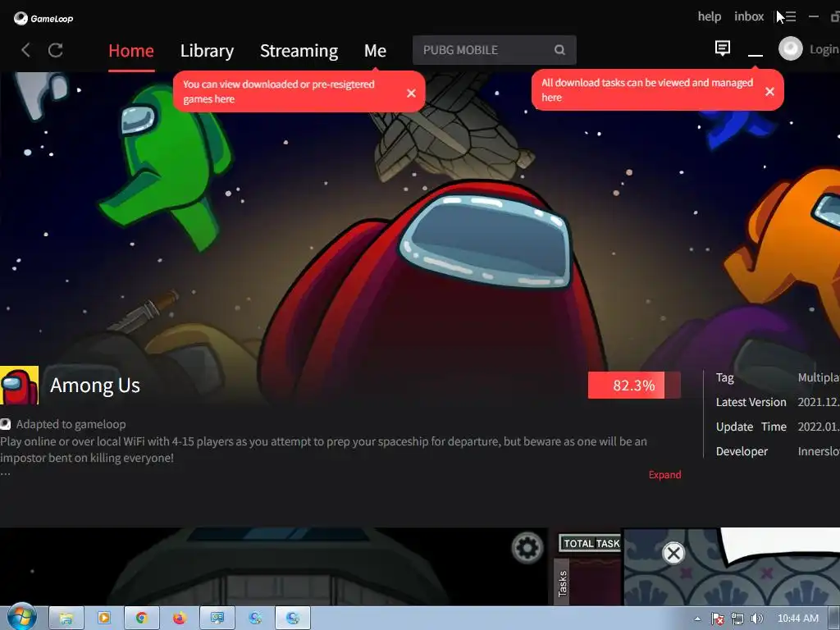Click the Developer label

point(742,451)
